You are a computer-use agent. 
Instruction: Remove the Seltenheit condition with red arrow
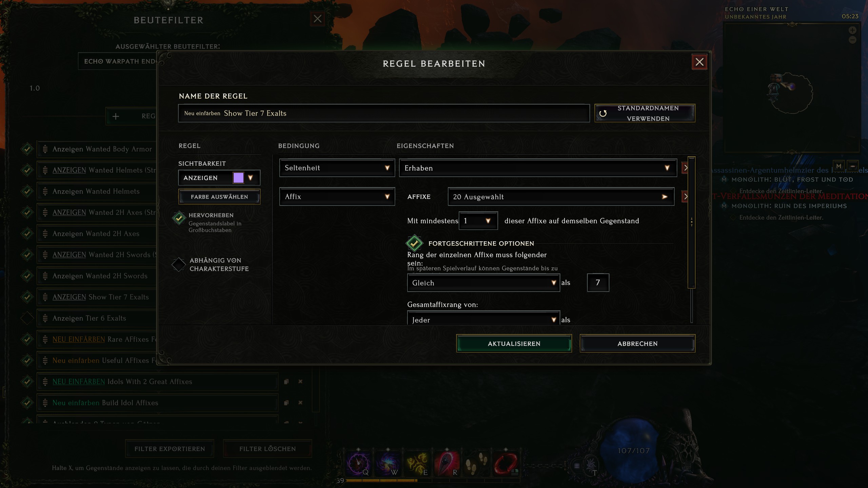pyautogui.click(x=685, y=168)
